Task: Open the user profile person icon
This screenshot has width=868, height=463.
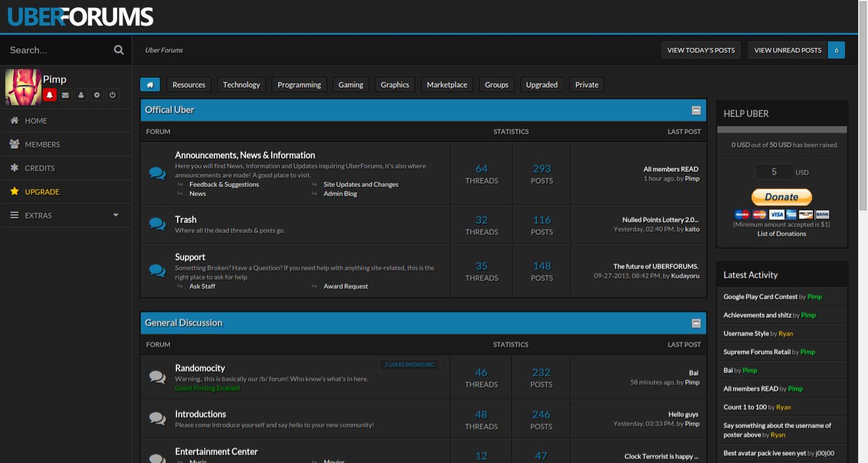Action: (x=81, y=95)
